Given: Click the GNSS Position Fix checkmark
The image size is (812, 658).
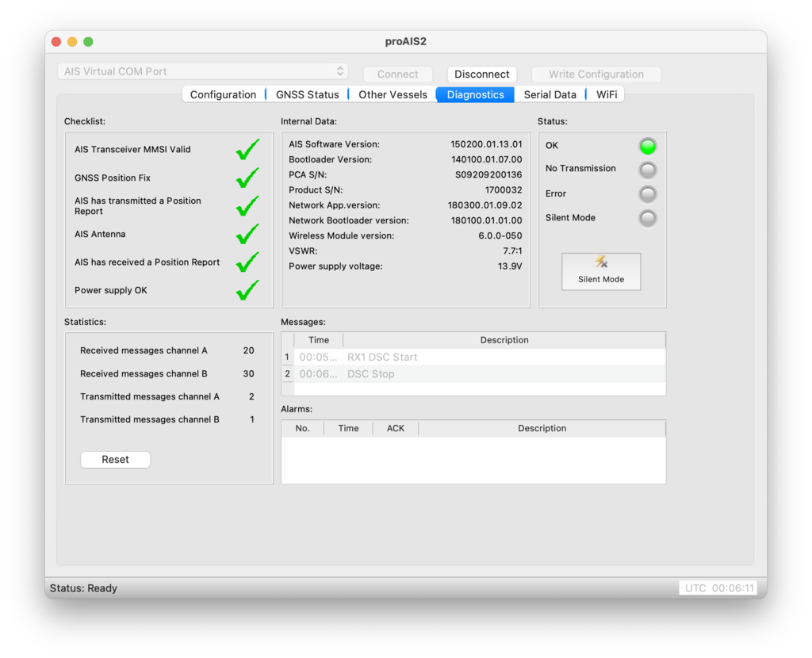Looking at the screenshot, I should [x=247, y=178].
